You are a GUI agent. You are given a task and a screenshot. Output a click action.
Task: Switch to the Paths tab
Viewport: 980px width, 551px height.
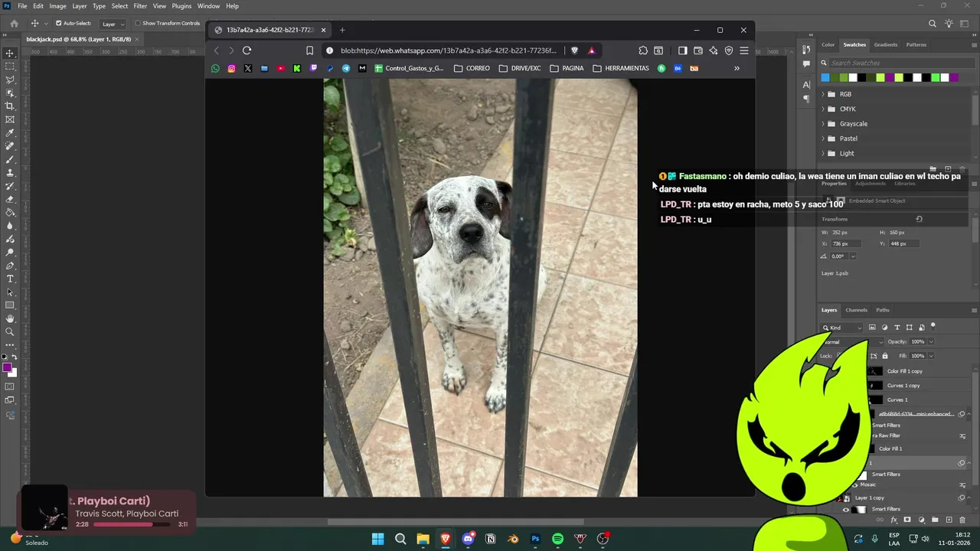click(x=883, y=310)
